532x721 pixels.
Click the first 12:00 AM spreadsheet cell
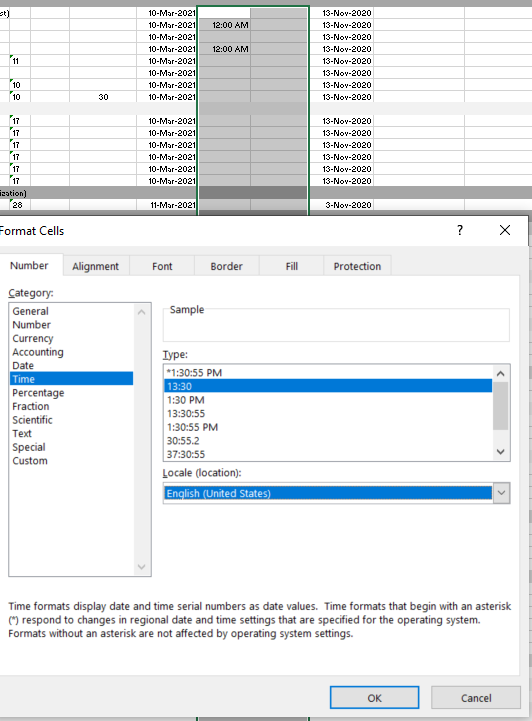224,25
